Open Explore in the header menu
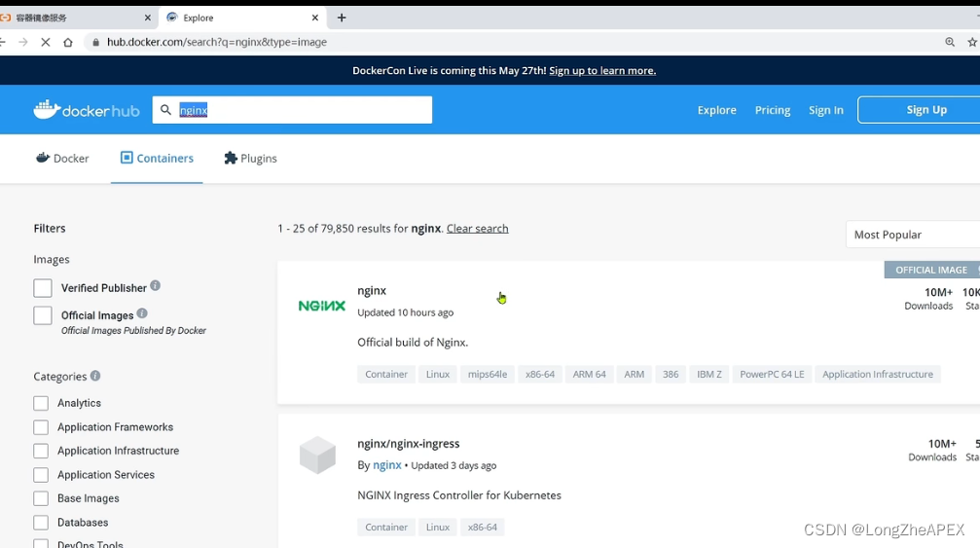The image size is (980, 548). (717, 110)
